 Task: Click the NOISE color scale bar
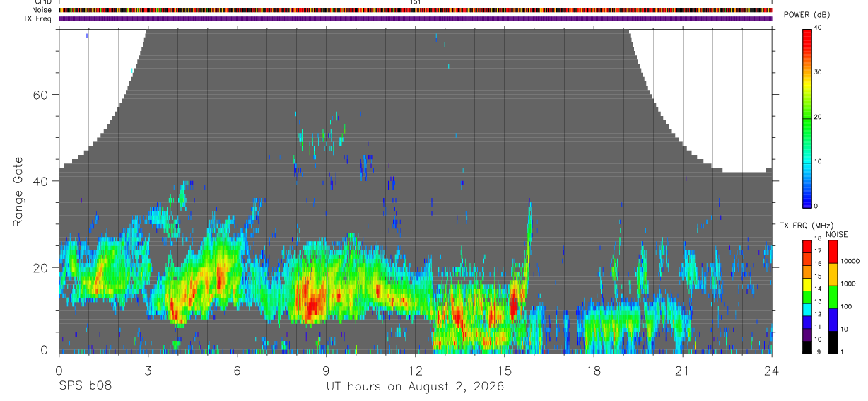pyautogui.click(x=833, y=297)
